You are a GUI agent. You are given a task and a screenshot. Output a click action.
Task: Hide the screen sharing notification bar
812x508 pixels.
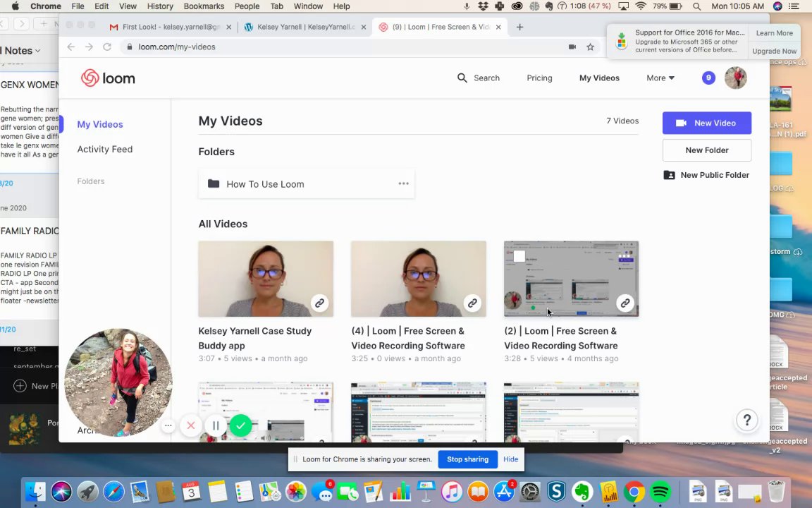click(510, 459)
